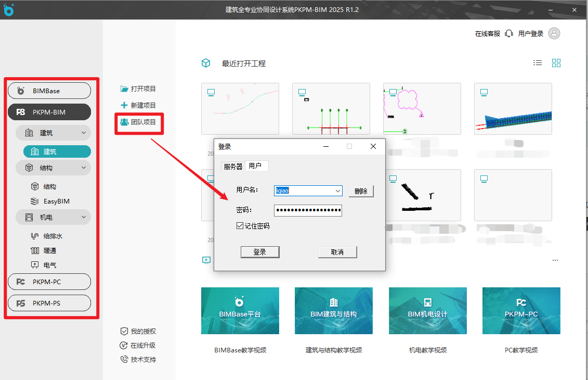Select the 结构 sub-item with cube icon
This screenshot has height=380, width=588.
(44, 187)
